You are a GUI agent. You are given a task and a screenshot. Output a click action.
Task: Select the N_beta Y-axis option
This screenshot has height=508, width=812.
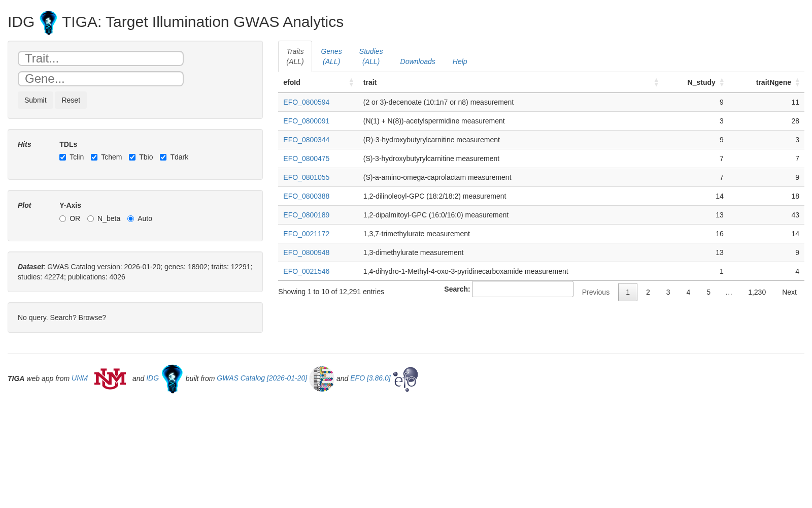tap(91, 219)
